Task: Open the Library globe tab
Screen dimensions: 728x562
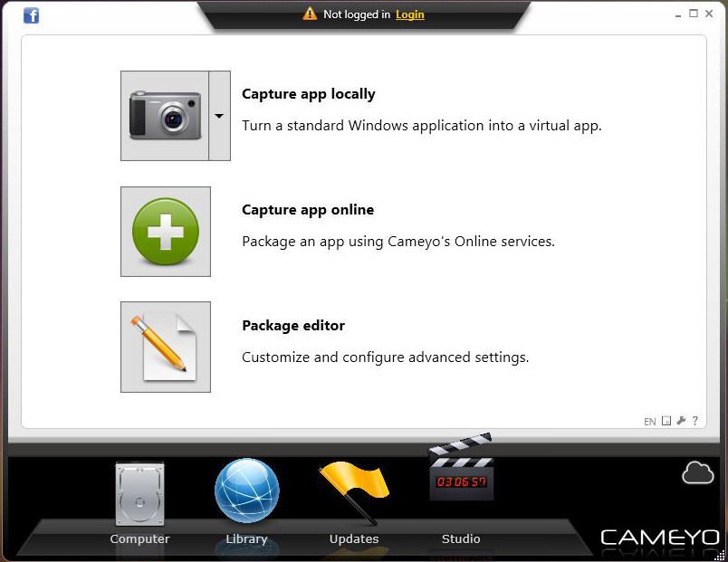Action: click(x=247, y=501)
